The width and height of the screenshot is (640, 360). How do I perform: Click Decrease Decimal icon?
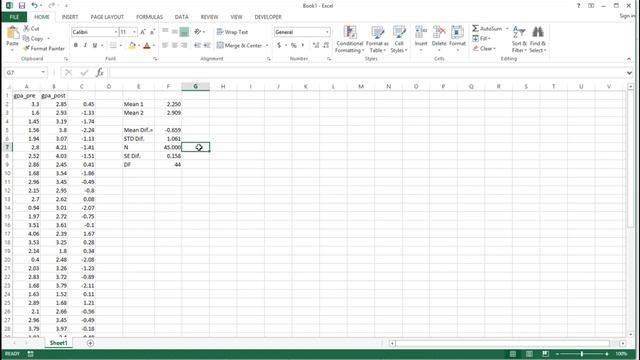pos(326,45)
